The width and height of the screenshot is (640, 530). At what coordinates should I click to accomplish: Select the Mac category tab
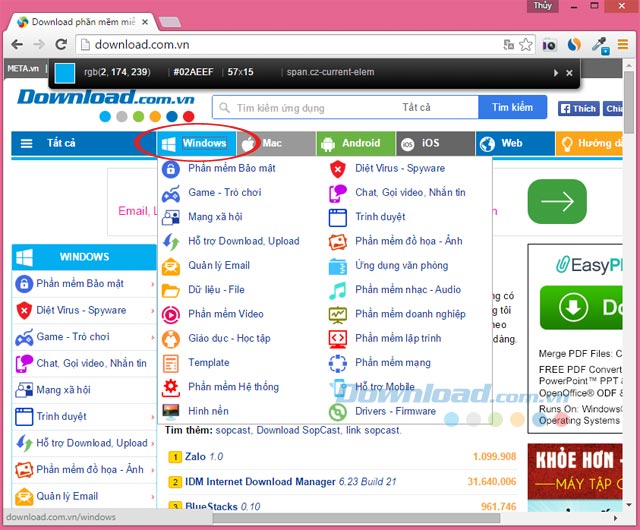click(x=276, y=143)
